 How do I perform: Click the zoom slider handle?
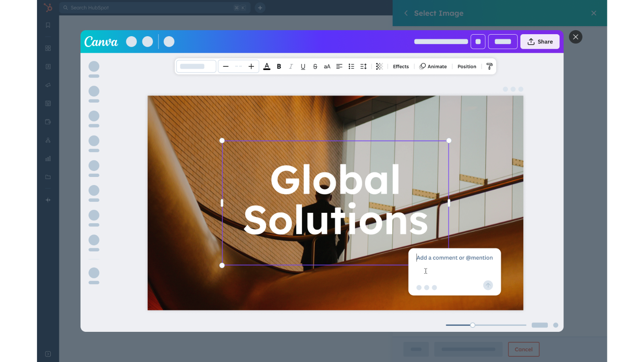[473, 325]
